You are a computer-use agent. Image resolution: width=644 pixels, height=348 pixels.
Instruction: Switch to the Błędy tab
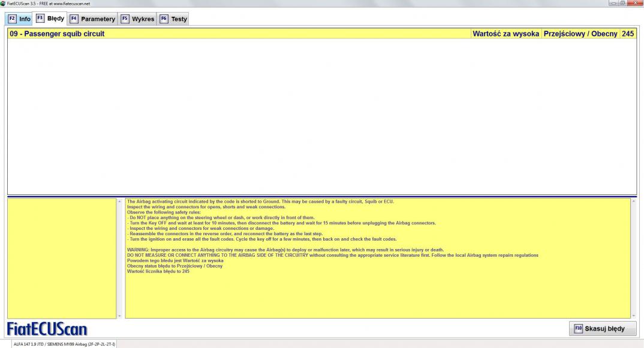[50, 18]
